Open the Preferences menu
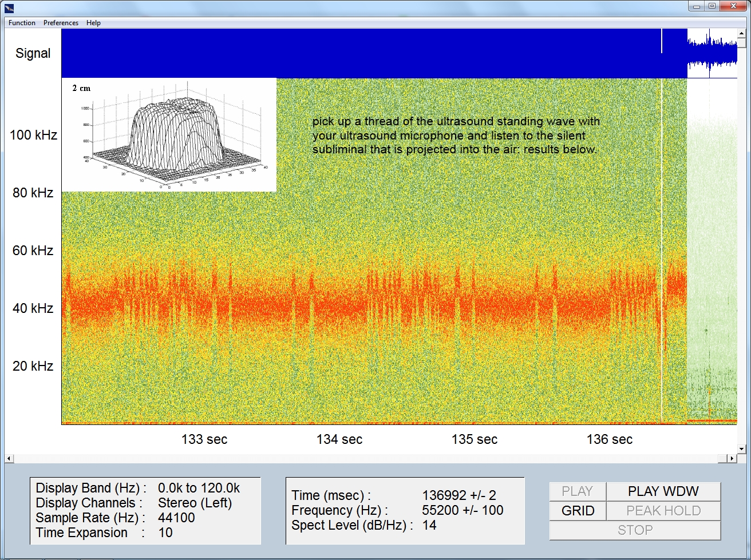The image size is (751, 560). coord(61,23)
